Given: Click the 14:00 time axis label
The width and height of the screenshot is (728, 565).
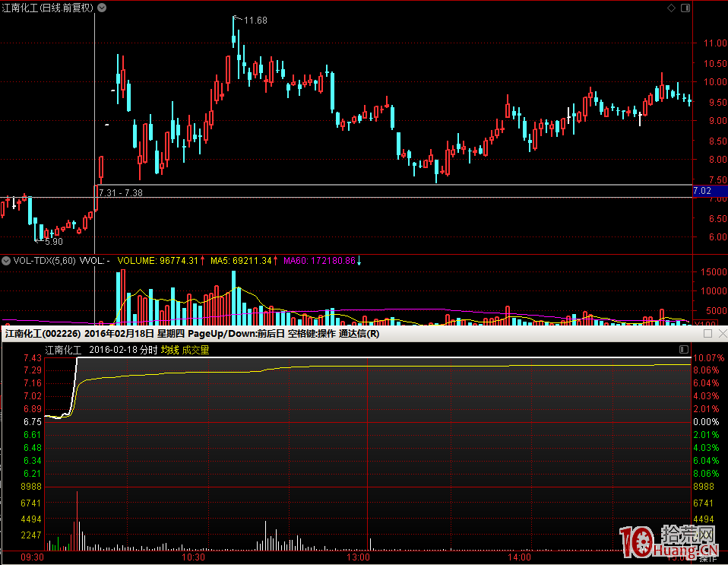Looking at the screenshot, I should (x=519, y=557).
